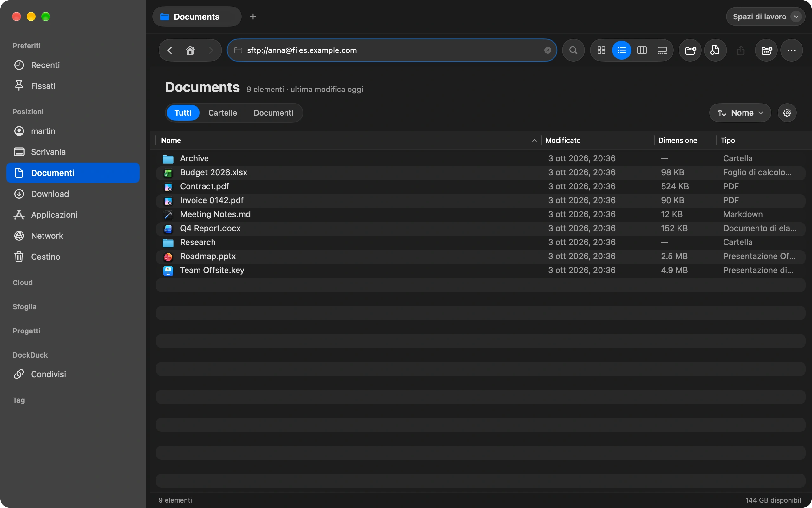
Task: Open the martin home location
Action: point(73,131)
